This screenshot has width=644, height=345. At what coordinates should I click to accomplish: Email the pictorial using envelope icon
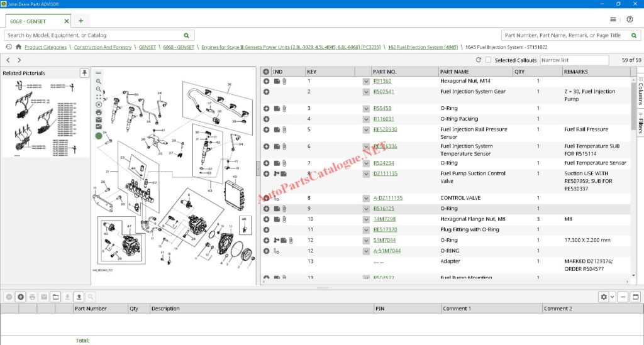pyautogui.click(x=99, y=119)
